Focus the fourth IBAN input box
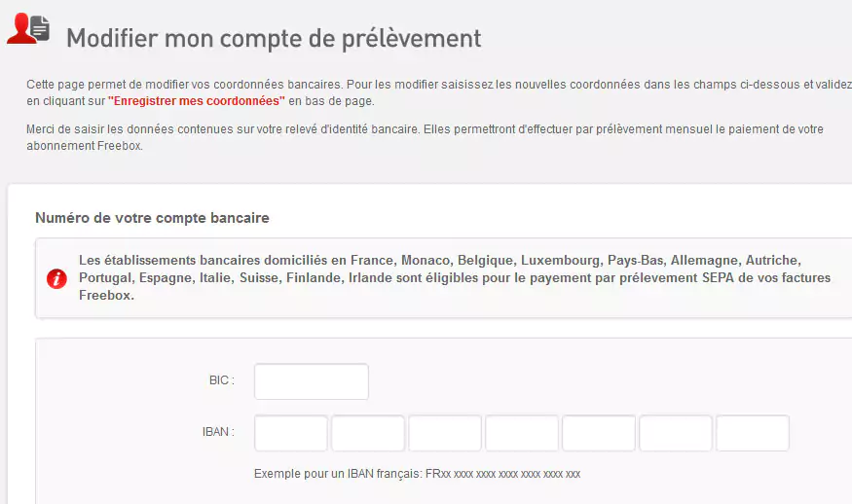Screen dimensions: 852x504 tap(522, 433)
